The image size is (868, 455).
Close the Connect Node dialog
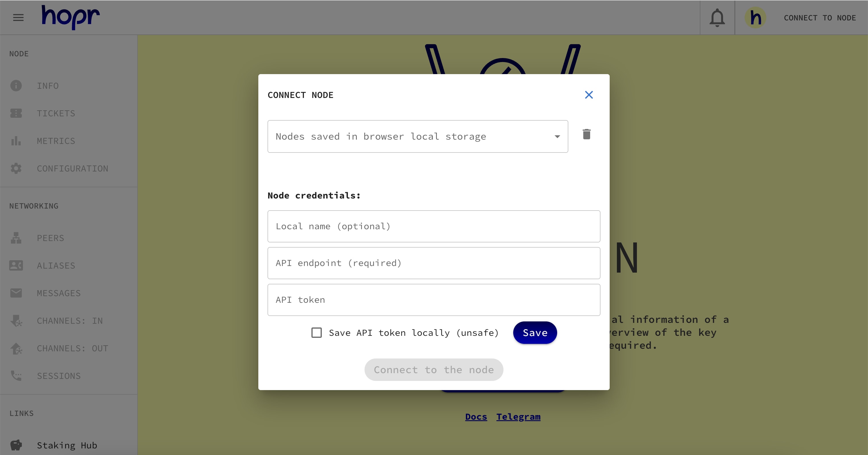coord(589,95)
